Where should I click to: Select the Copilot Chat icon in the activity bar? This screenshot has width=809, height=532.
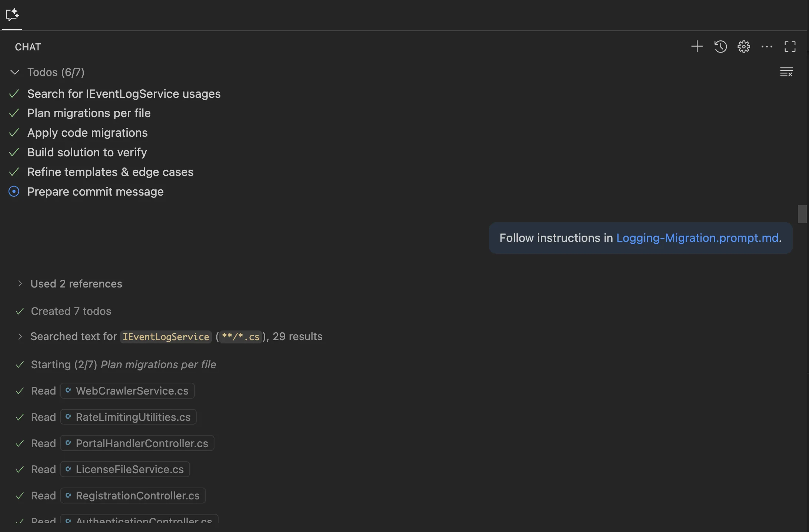12,15
